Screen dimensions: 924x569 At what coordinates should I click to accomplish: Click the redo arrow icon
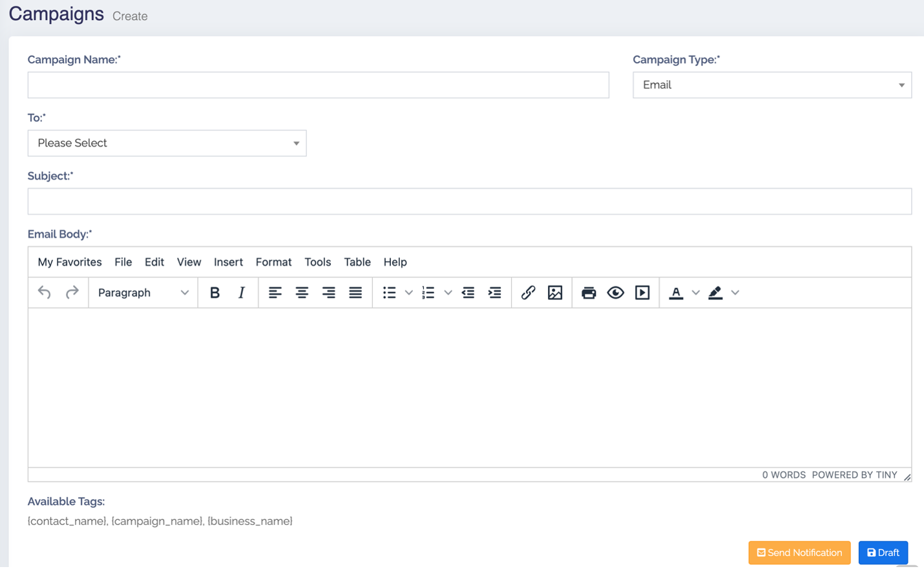72,293
